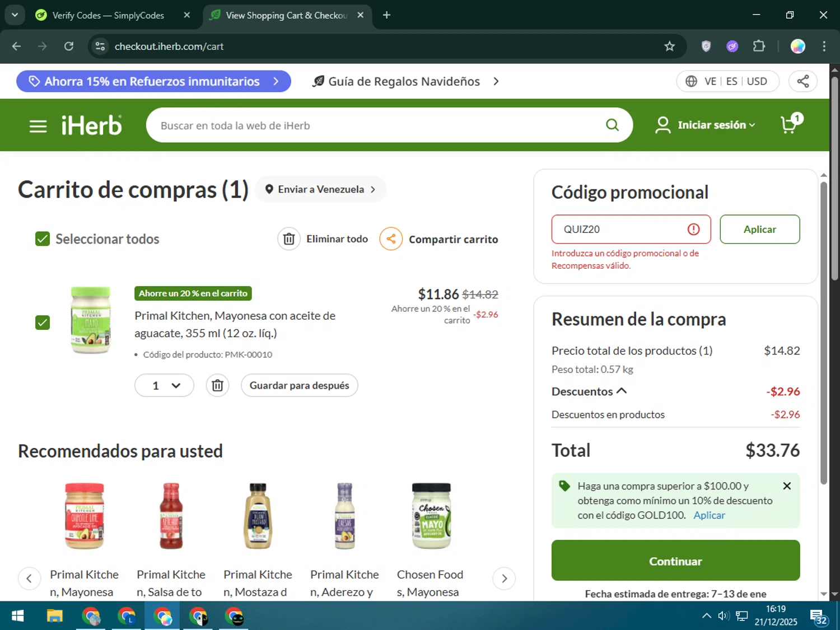Click Guardar para después

click(299, 385)
